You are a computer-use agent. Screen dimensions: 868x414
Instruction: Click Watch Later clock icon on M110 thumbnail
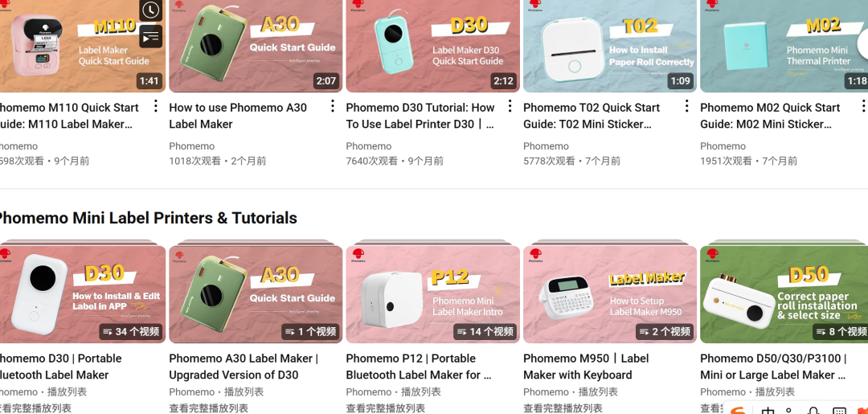150,10
